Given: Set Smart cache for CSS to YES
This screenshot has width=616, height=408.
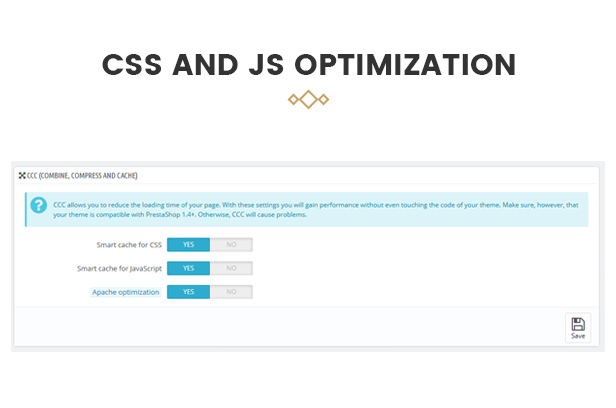Looking at the screenshot, I should pos(188,244).
